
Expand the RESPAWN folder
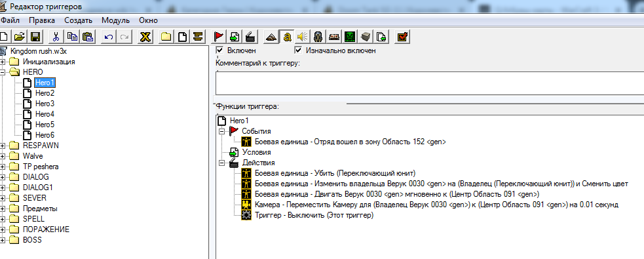click(x=3, y=146)
